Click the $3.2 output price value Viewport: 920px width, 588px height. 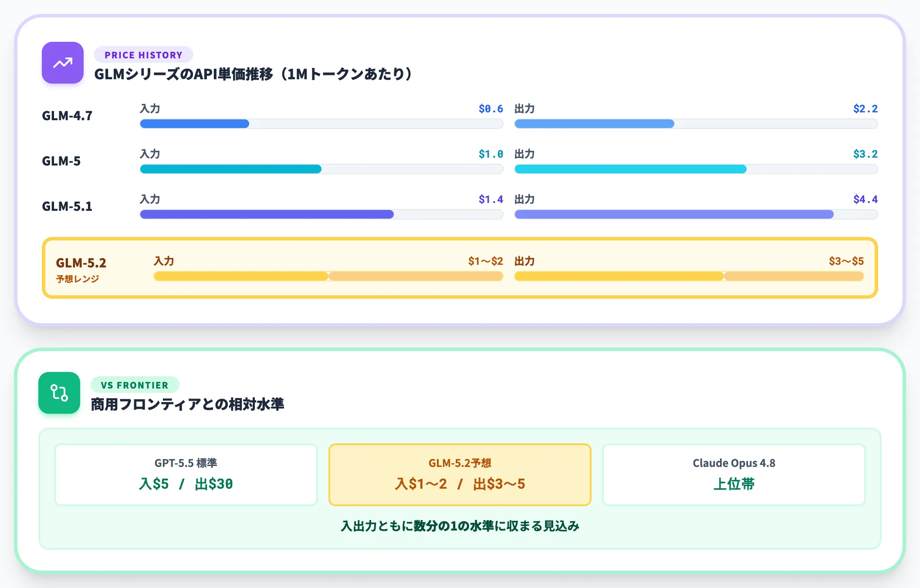(866, 154)
